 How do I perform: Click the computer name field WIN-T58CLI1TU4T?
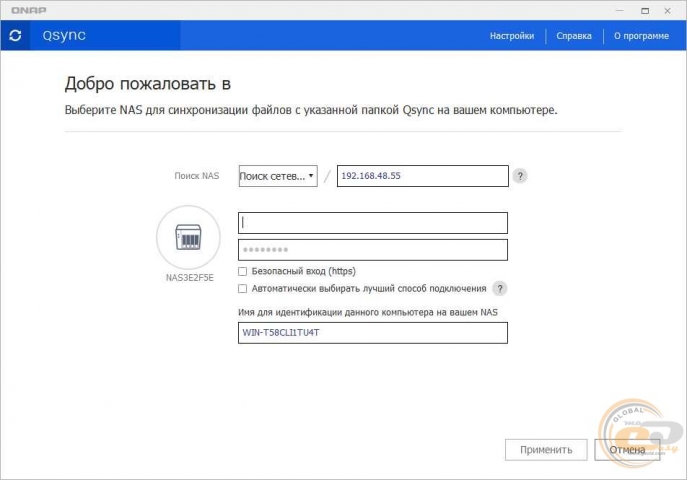[x=373, y=333]
